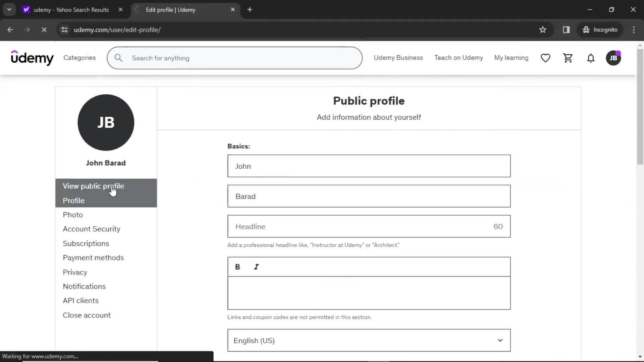The height and width of the screenshot is (362, 644).
Task: Click the wishlist heart icon
Action: click(x=545, y=58)
